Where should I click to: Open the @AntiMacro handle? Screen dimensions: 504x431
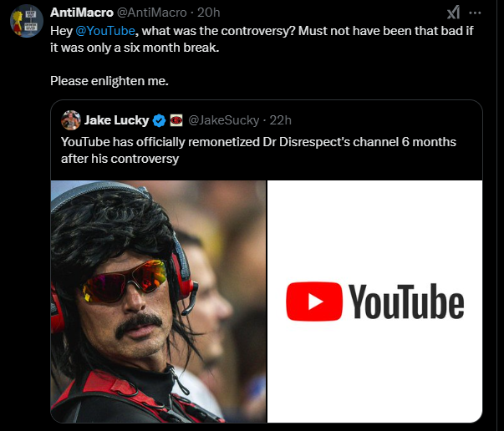click(151, 13)
